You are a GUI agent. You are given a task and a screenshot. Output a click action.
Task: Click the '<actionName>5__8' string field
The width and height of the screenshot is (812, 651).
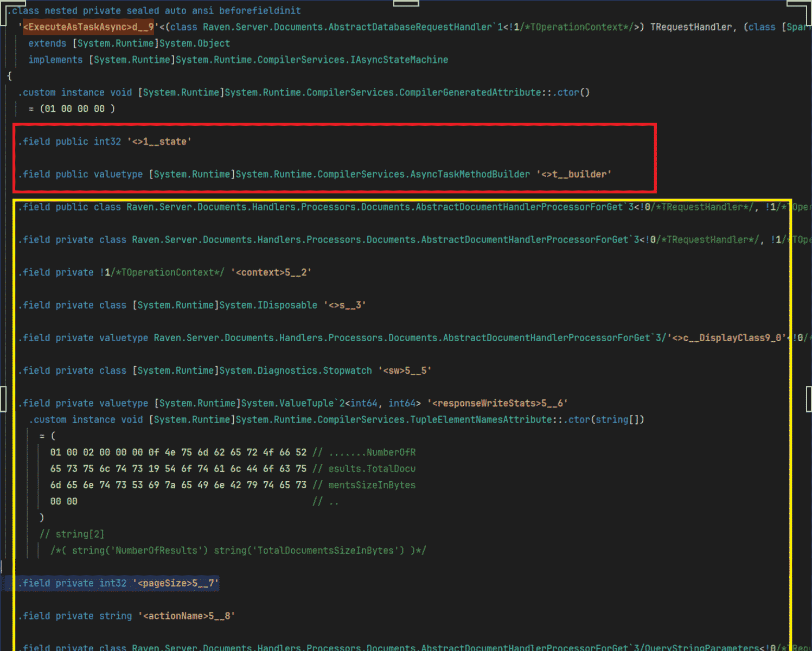point(186,616)
